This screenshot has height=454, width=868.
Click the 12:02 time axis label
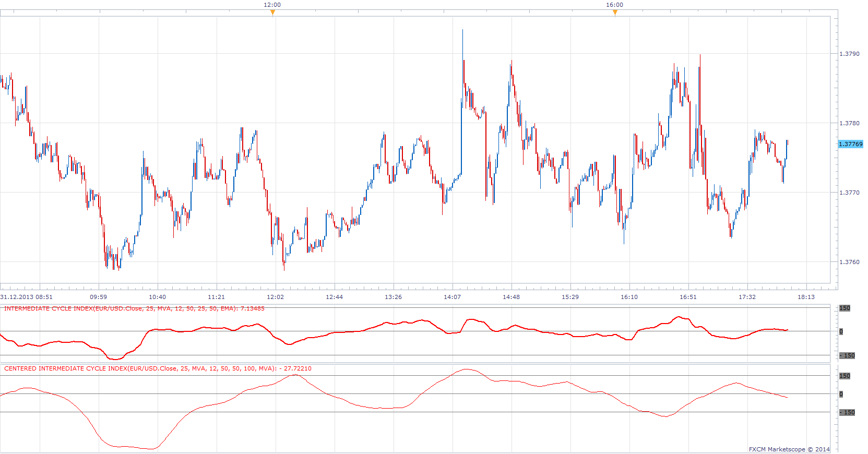click(x=276, y=297)
